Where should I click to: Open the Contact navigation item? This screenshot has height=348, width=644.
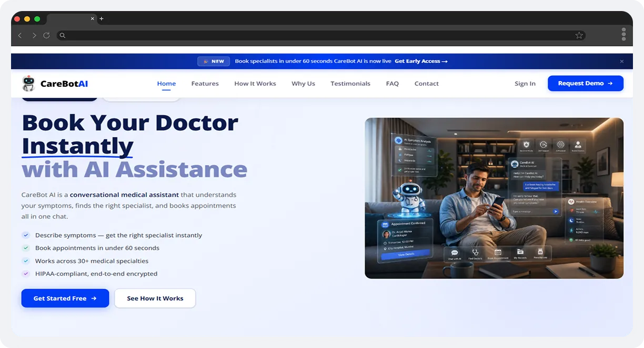click(426, 84)
